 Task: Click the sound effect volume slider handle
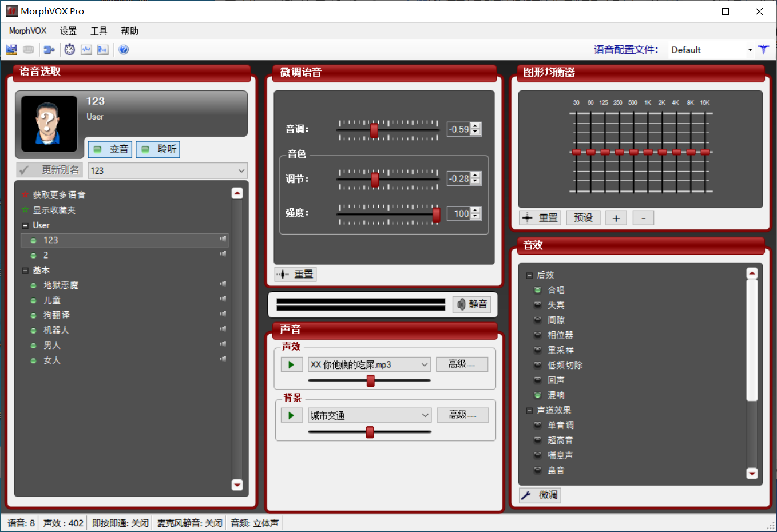[x=371, y=380]
